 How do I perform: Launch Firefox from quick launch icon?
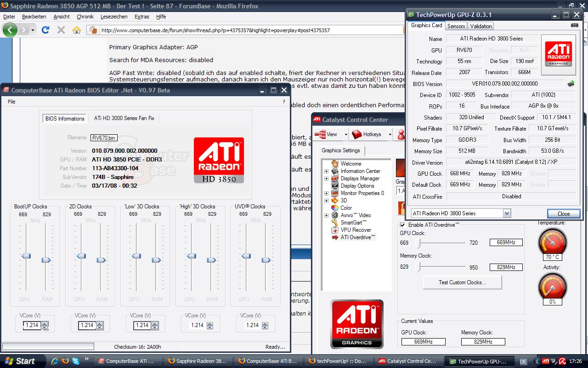pyautogui.click(x=65, y=361)
